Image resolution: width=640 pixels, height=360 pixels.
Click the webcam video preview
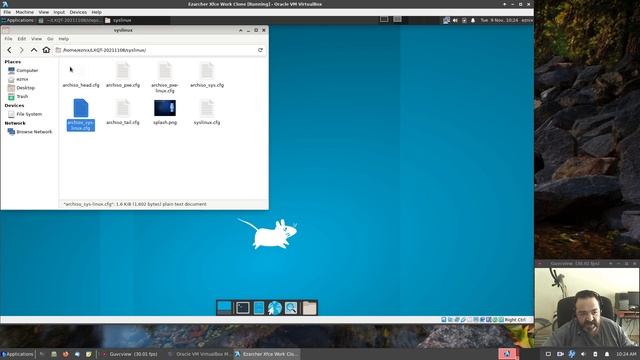tap(587, 308)
